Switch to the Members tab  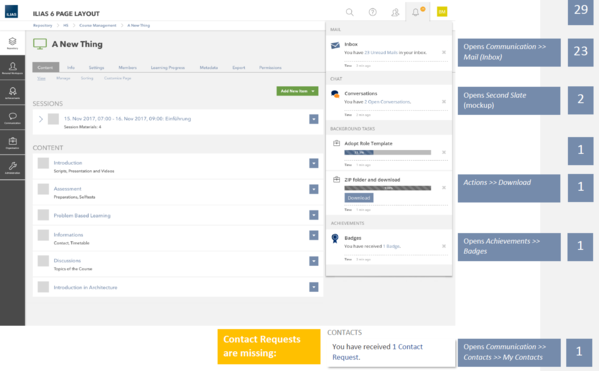(127, 68)
